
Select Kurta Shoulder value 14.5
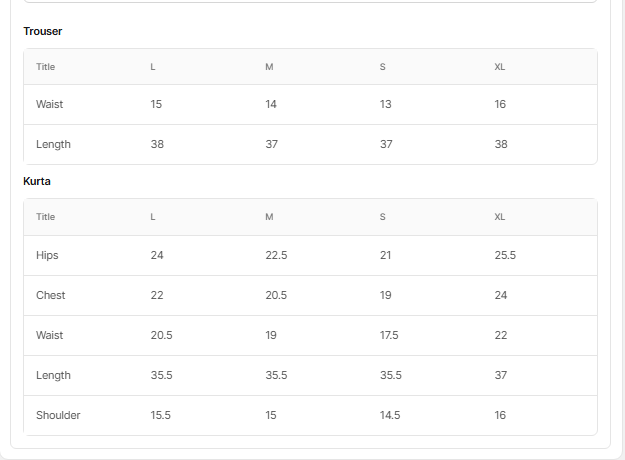click(x=390, y=415)
